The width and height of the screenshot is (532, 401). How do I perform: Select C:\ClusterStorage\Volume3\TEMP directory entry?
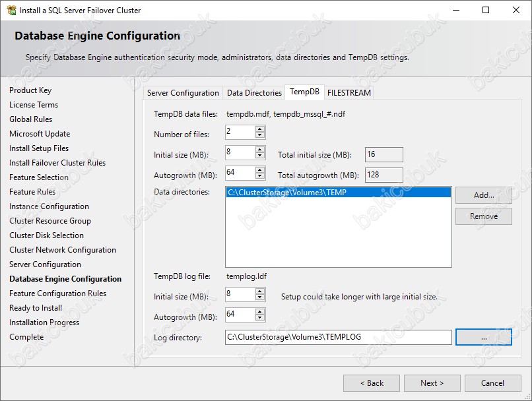coord(338,193)
